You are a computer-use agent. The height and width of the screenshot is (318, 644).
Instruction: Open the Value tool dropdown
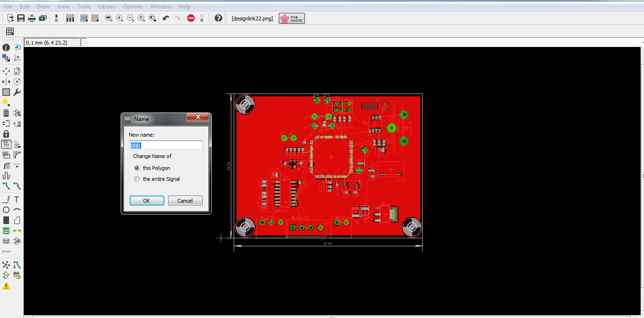tap(17, 144)
